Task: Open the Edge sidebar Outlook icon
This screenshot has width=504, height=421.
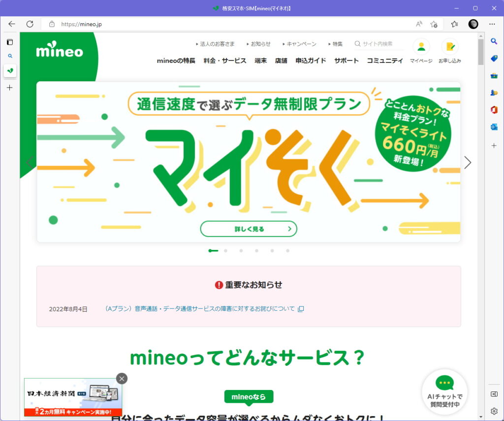Action: pos(494,127)
